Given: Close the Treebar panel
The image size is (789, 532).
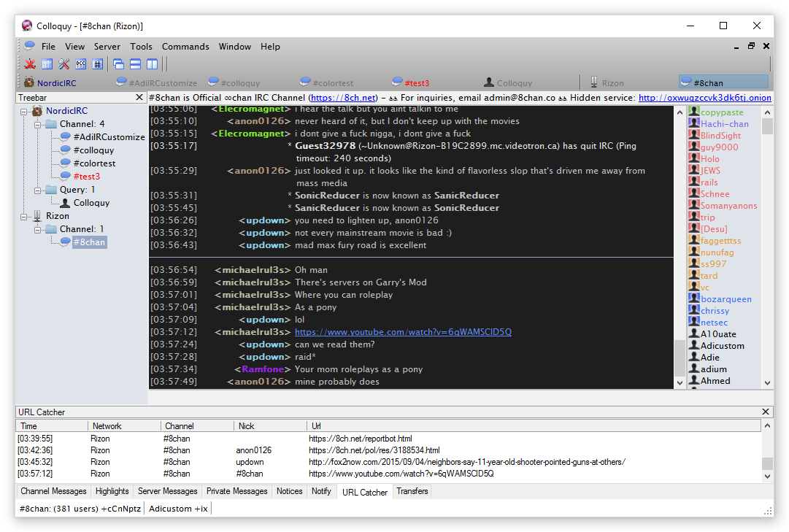Looking at the screenshot, I should click(x=139, y=97).
